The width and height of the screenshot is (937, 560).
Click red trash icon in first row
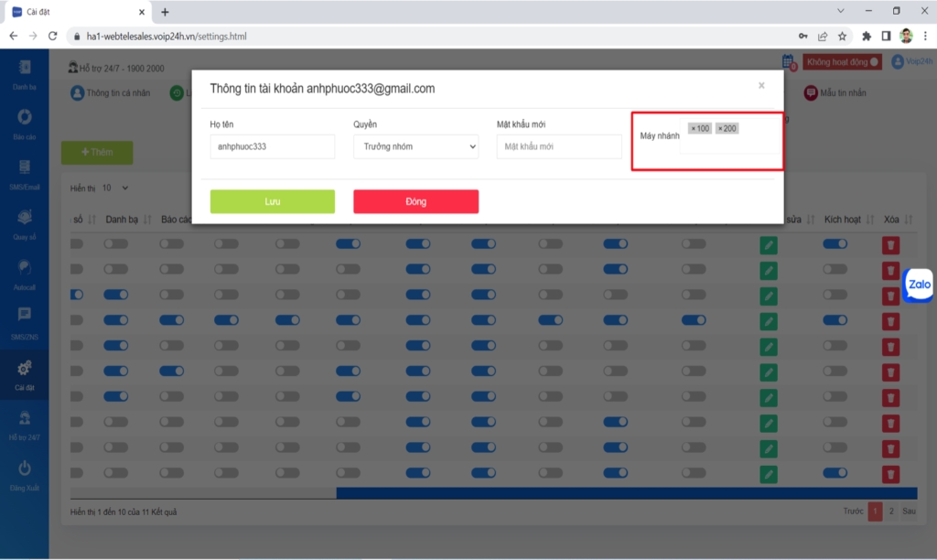tap(890, 244)
